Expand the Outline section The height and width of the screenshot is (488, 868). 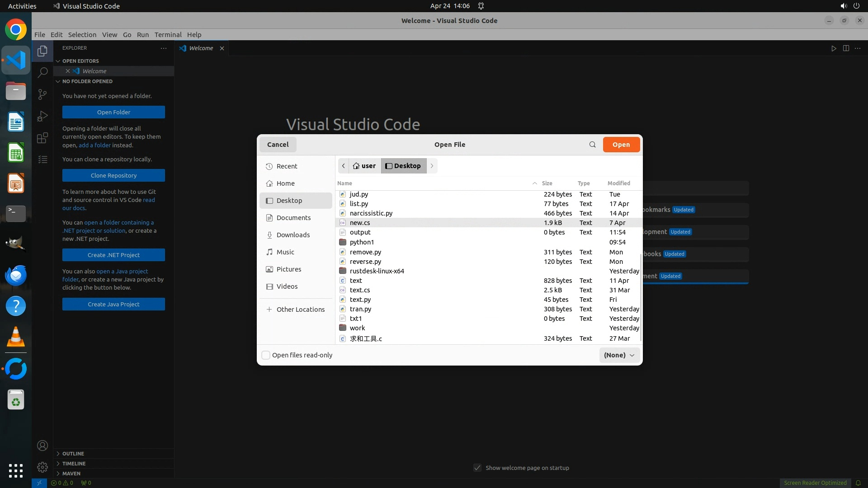(73, 454)
